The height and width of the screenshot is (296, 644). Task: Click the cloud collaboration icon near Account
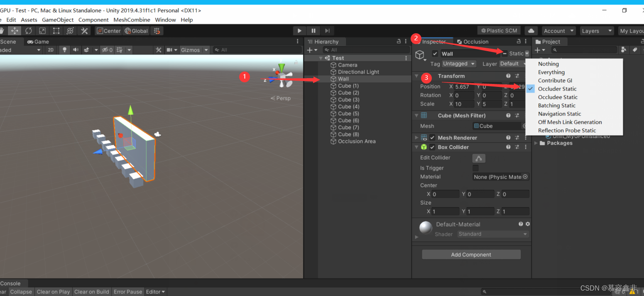coord(531,30)
